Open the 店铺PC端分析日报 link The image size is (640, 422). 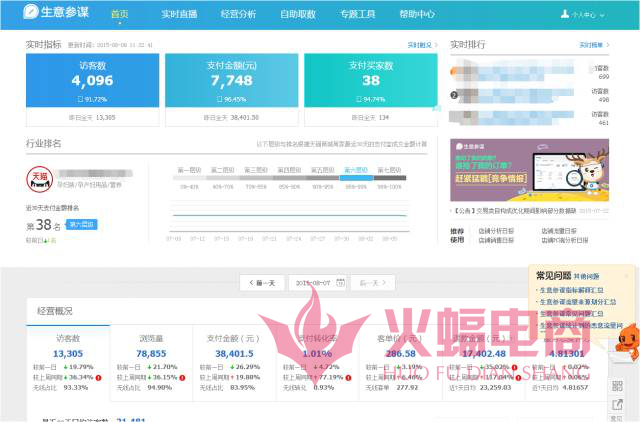pyautogui.click(x=565, y=240)
